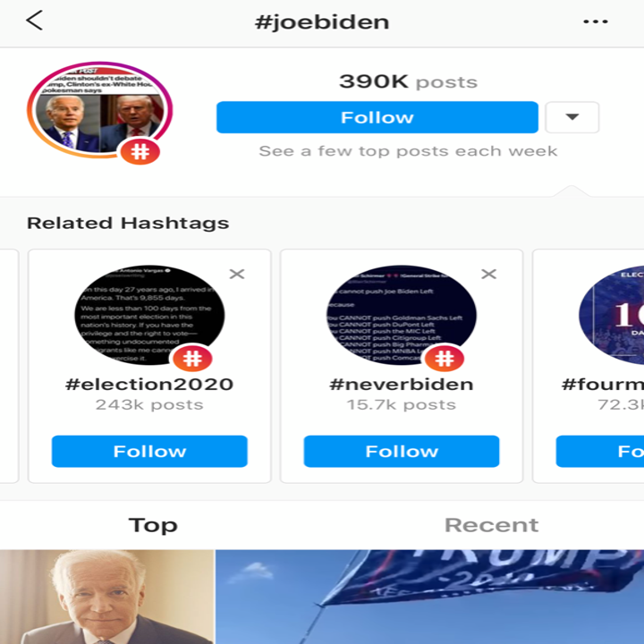Image resolution: width=644 pixels, height=644 pixels.
Task: Follow the #joebiden hashtag
Action: (377, 117)
